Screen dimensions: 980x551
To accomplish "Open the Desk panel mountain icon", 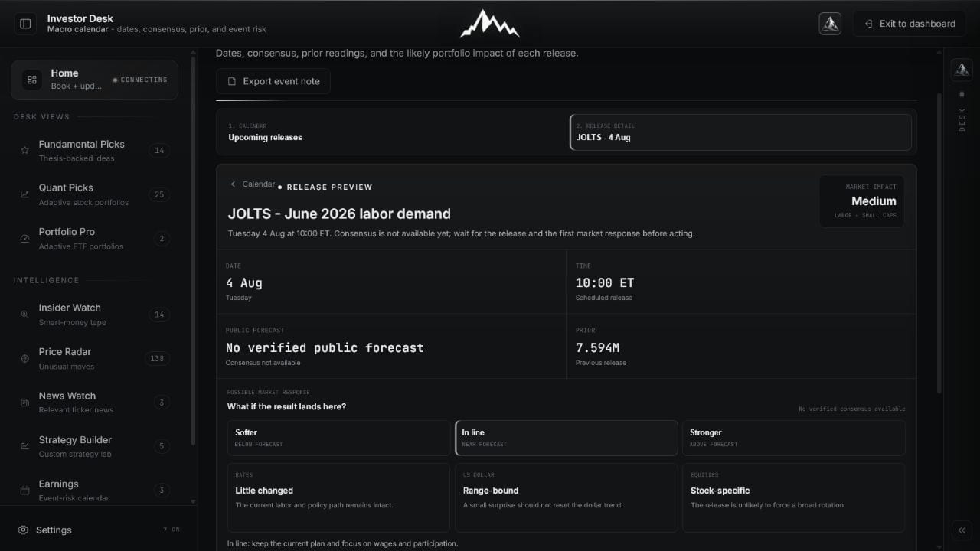I will coord(962,70).
